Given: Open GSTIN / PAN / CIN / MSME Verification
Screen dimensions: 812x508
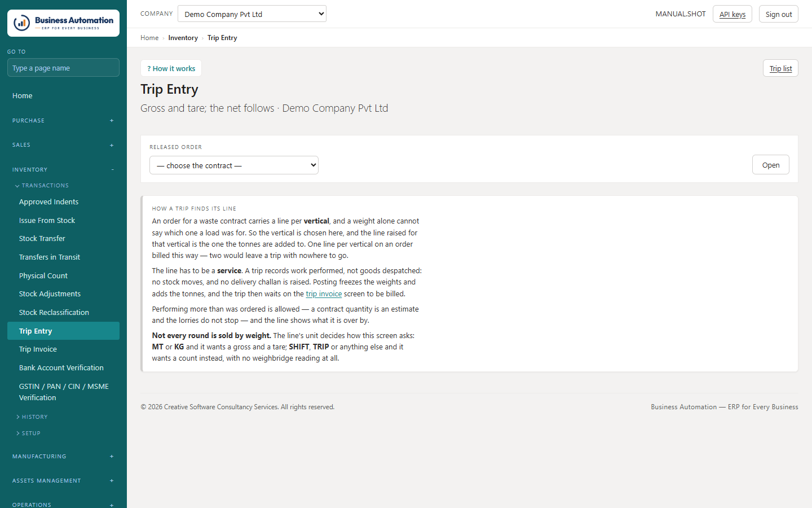Looking at the screenshot, I should (x=63, y=392).
